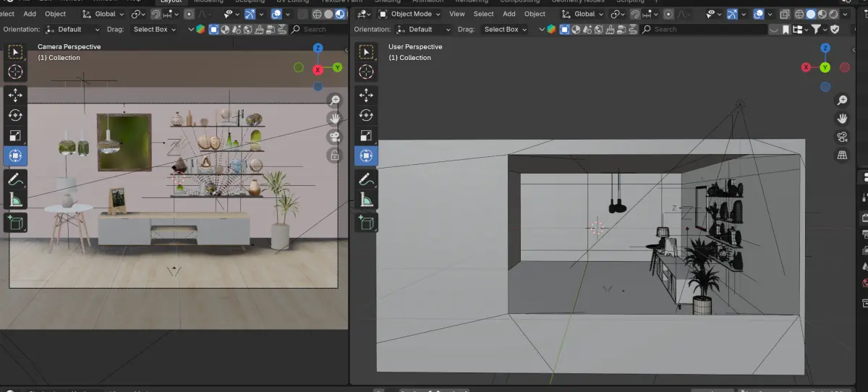Click the Search field in the left viewport header
This screenshot has width=868, height=392.
click(318, 29)
